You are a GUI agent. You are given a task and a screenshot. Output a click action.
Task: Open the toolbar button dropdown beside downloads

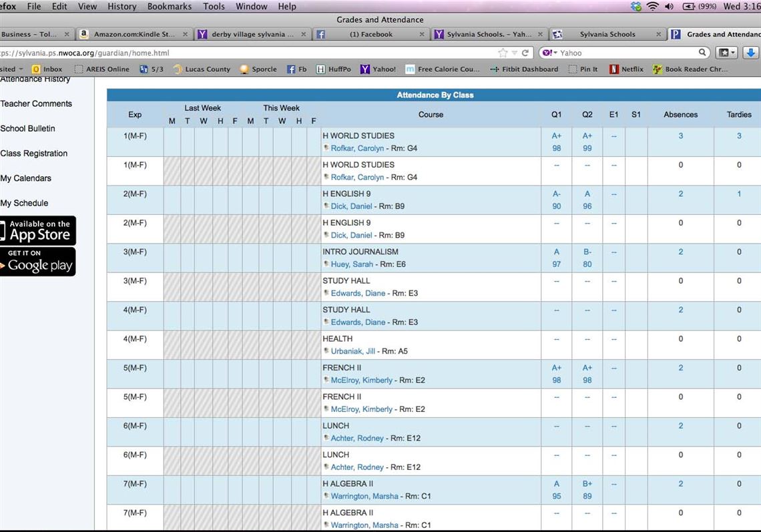726,53
